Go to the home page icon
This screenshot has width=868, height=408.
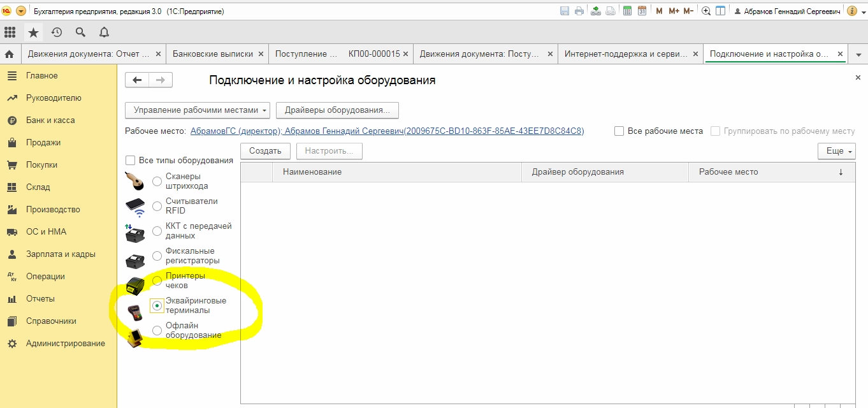[x=10, y=54]
